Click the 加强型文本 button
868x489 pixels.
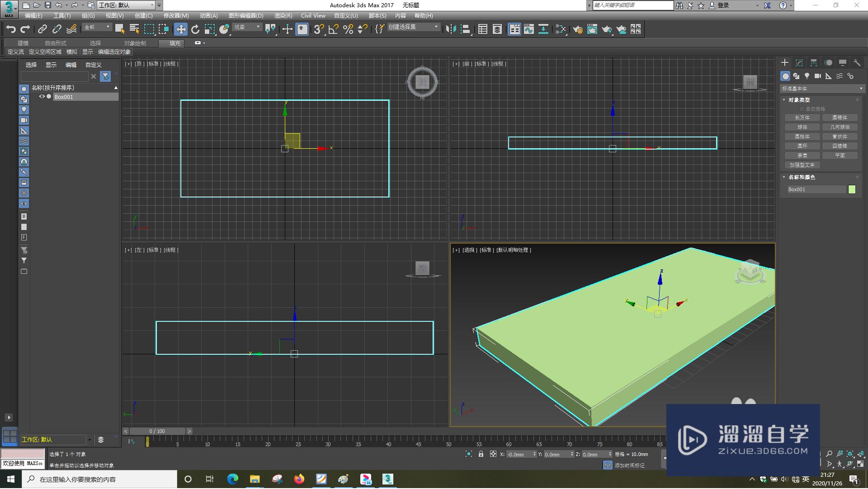click(802, 165)
